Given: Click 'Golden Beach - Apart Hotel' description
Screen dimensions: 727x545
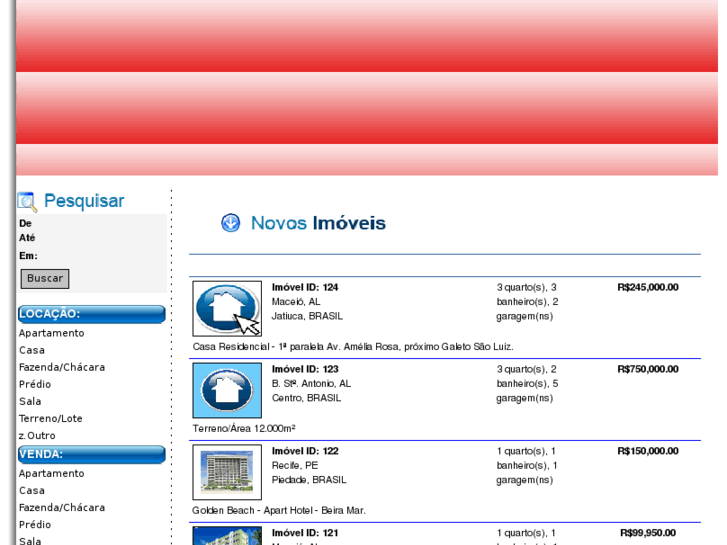Looking at the screenshot, I should (x=279, y=510).
